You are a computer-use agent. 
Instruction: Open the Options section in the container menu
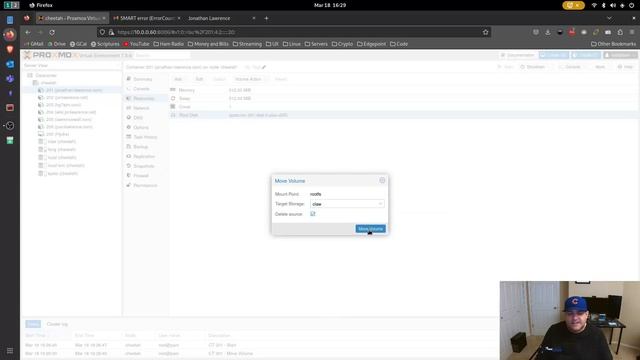[x=141, y=127]
